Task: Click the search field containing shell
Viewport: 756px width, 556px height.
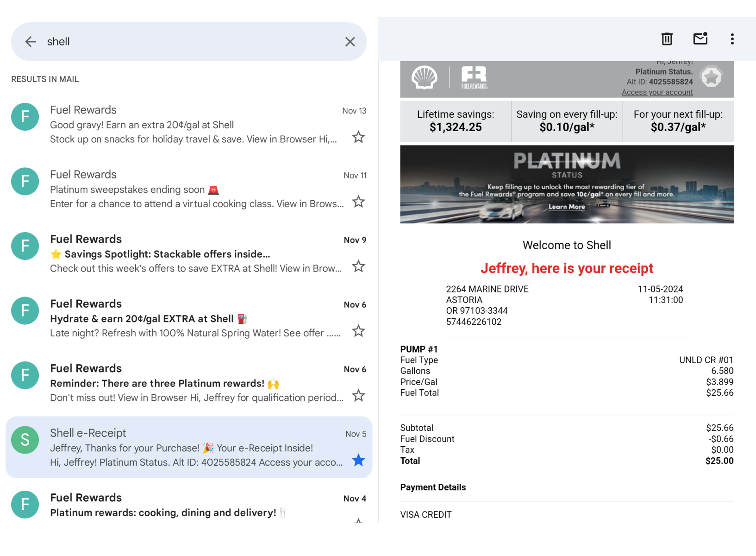Action: point(185,42)
